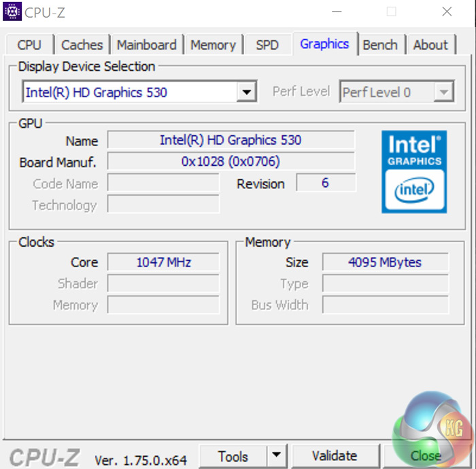
Task: Open the About tab
Action: 430,45
